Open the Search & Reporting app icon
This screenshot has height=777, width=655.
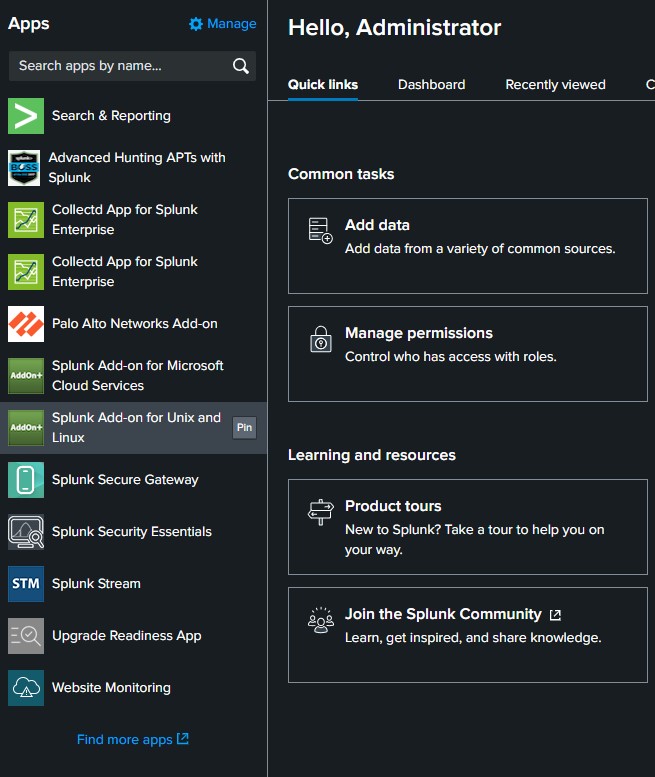click(26, 116)
